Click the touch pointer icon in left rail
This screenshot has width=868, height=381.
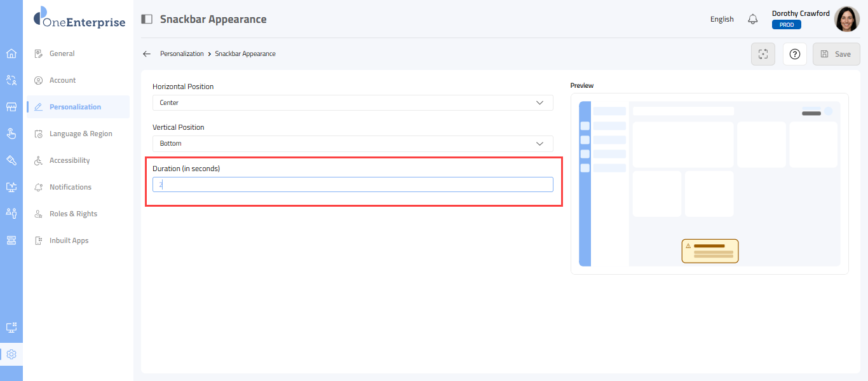[11, 134]
